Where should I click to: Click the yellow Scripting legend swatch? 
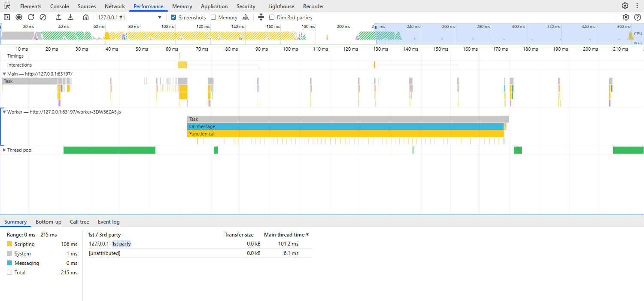(9, 244)
